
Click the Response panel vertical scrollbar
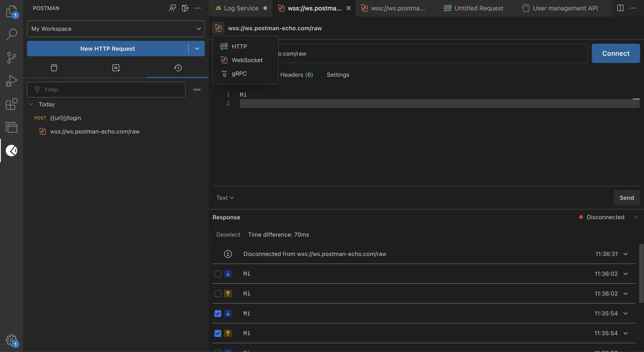coord(641,274)
